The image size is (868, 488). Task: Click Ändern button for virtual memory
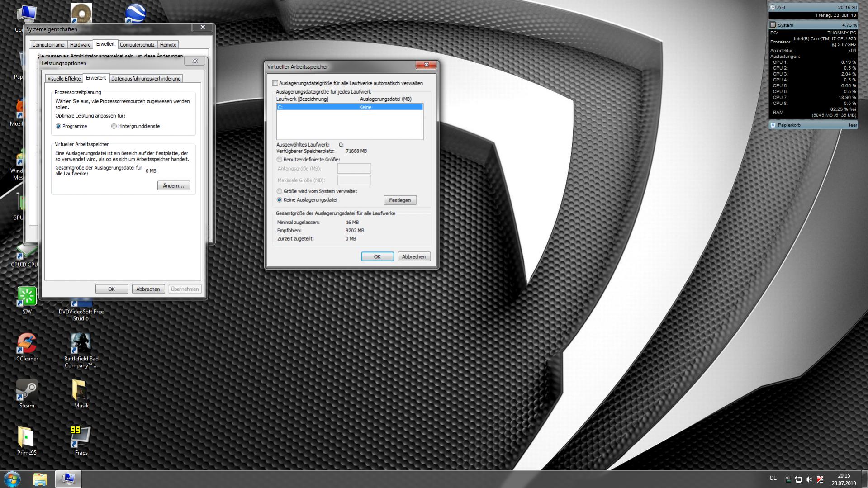(x=174, y=186)
